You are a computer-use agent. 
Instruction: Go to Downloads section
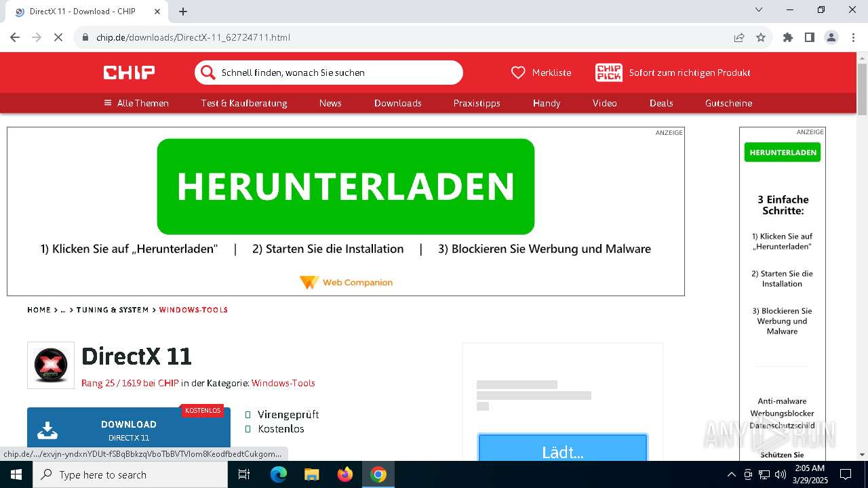point(398,103)
